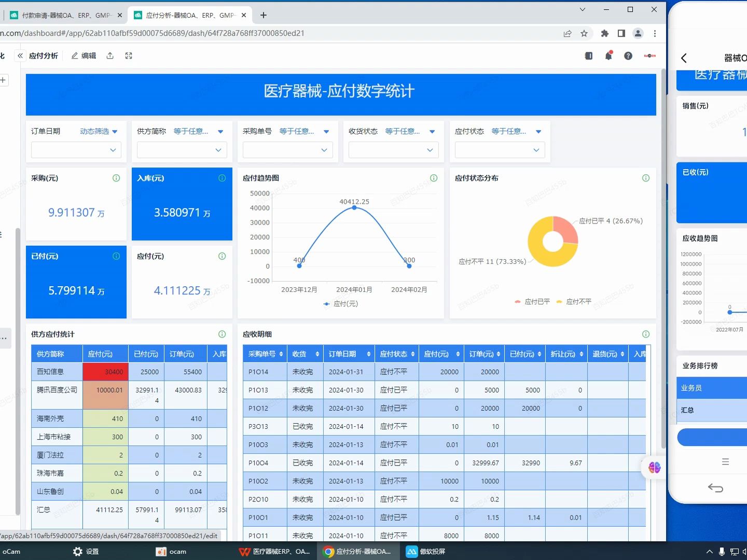747x560 pixels.
Task: Open the 应付状态 value select box
Action: (500, 150)
